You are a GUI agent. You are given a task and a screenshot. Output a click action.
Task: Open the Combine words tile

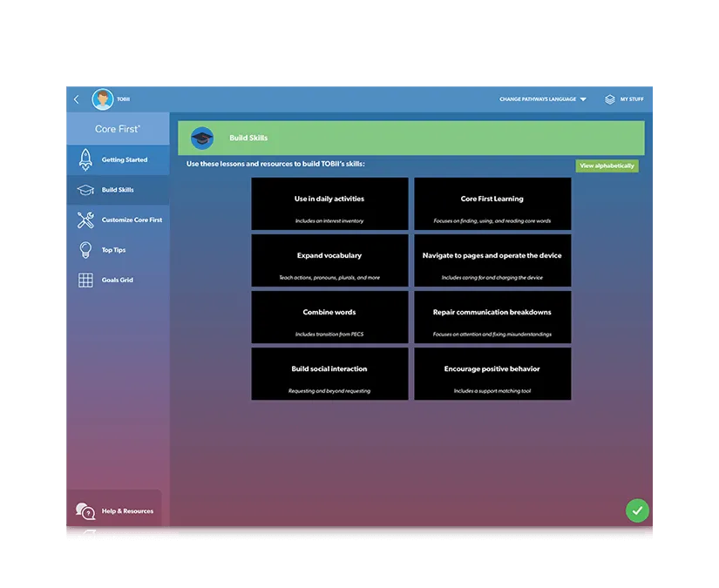tap(329, 317)
